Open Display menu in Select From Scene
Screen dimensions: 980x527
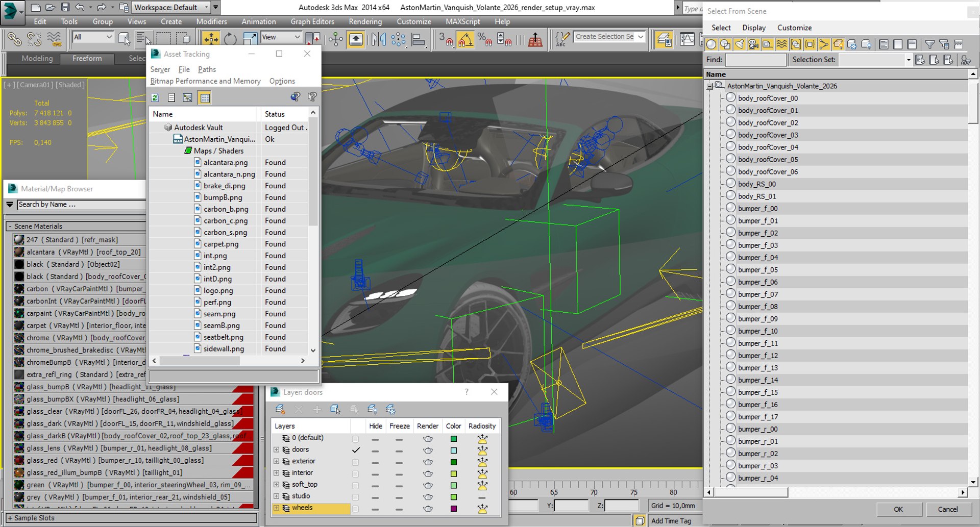[754, 28]
